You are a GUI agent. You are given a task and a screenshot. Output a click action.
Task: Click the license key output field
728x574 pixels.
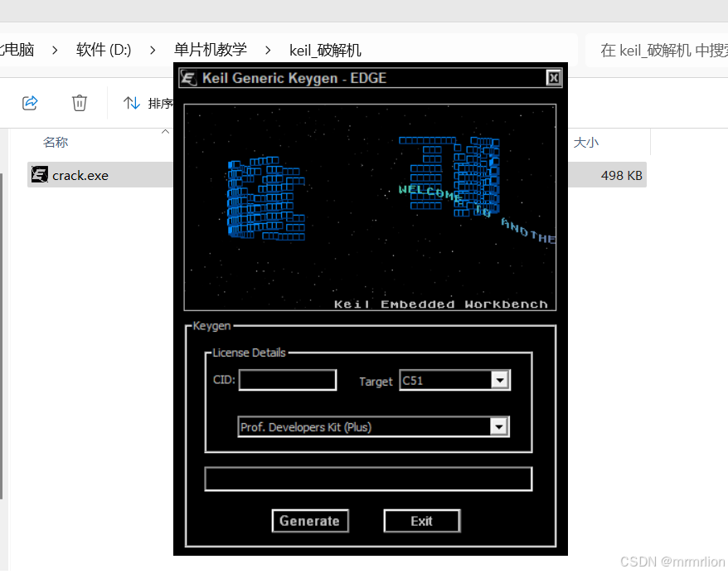[x=368, y=479]
